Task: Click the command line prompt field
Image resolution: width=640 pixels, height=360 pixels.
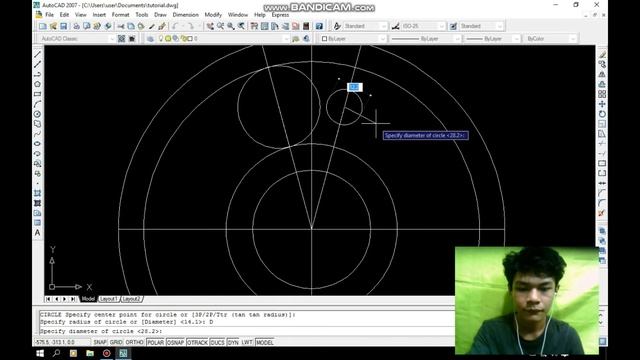Action: (247, 331)
